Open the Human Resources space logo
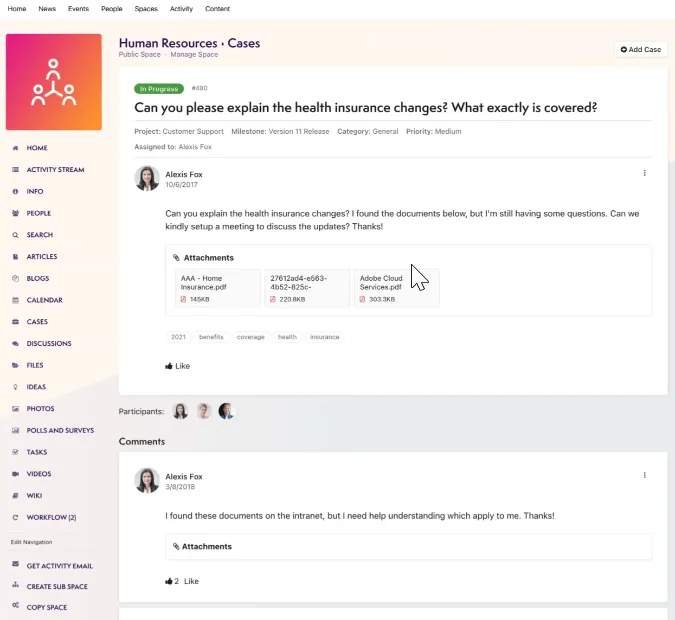Screen dimensions: 675x620 (x=54, y=82)
